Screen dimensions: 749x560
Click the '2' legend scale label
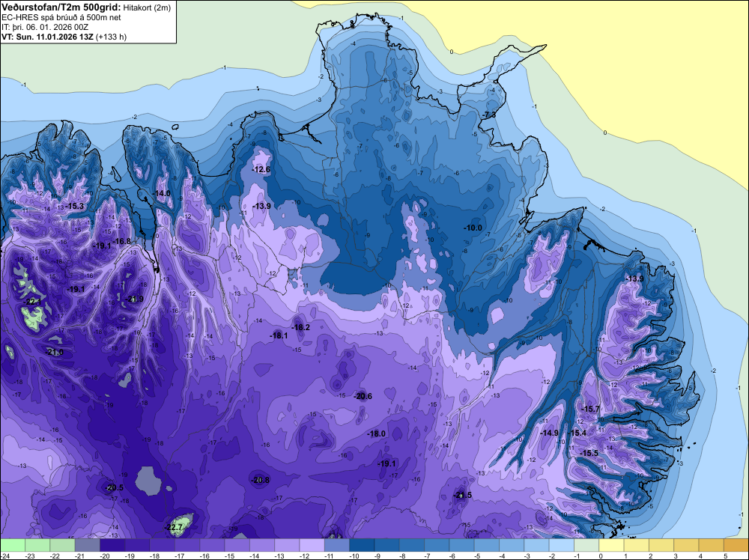pos(651,556)
